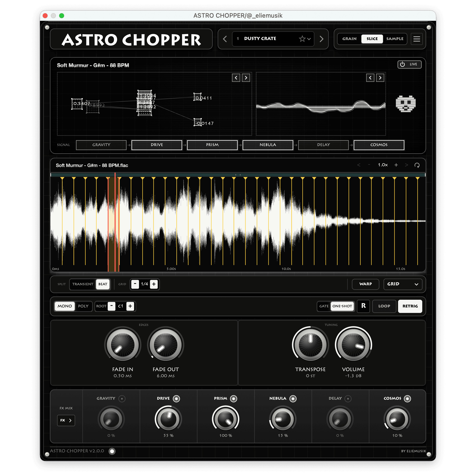
Task: Reset waveform zoom with circular arrow icon
Action: click(417, 165)
